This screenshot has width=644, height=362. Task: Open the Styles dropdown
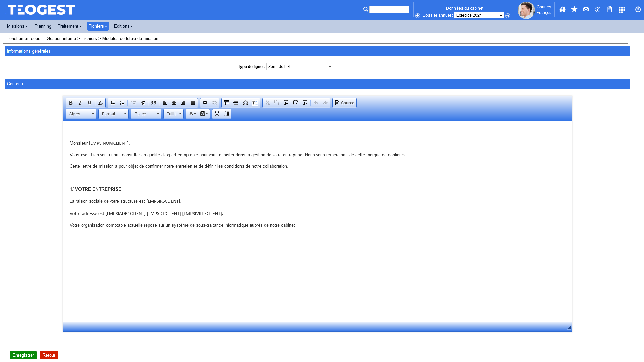click(x=81, y=114)
